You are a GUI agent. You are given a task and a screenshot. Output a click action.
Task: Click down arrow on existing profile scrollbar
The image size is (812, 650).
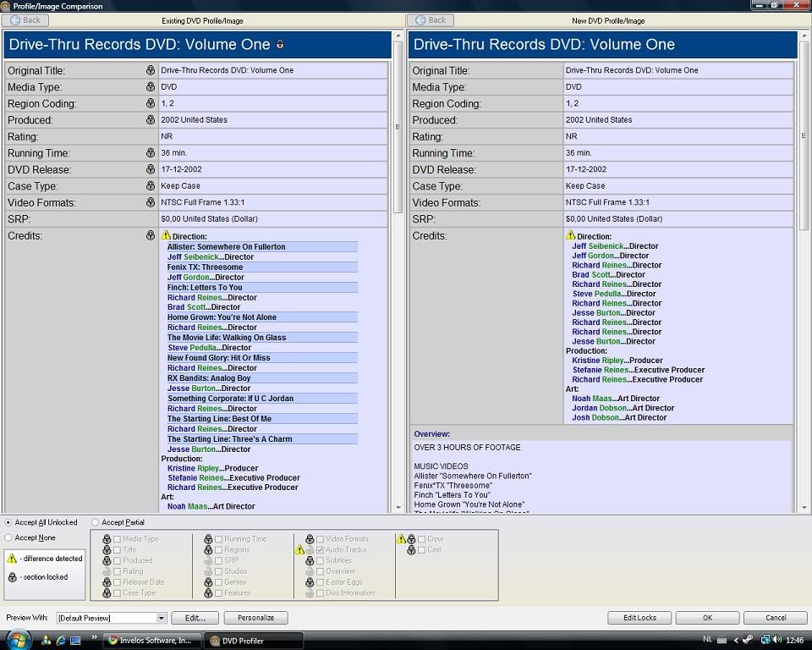[x=398, y=508]
